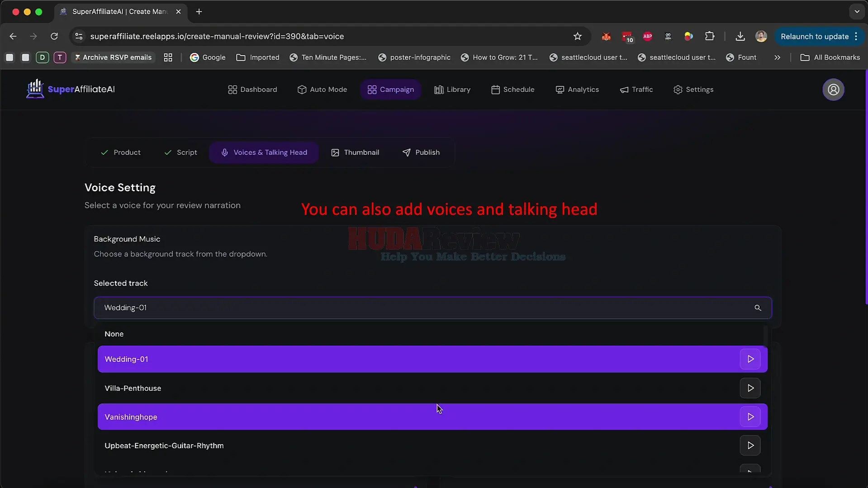Screen dimensions: 868x488
Task: Open the Chrome profile picture
Action: [761, 36]
